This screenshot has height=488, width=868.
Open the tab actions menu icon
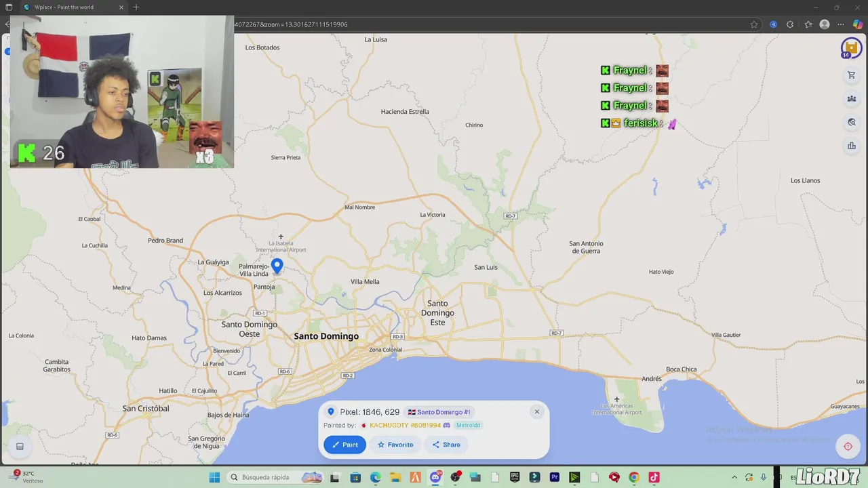pos(9,7)
